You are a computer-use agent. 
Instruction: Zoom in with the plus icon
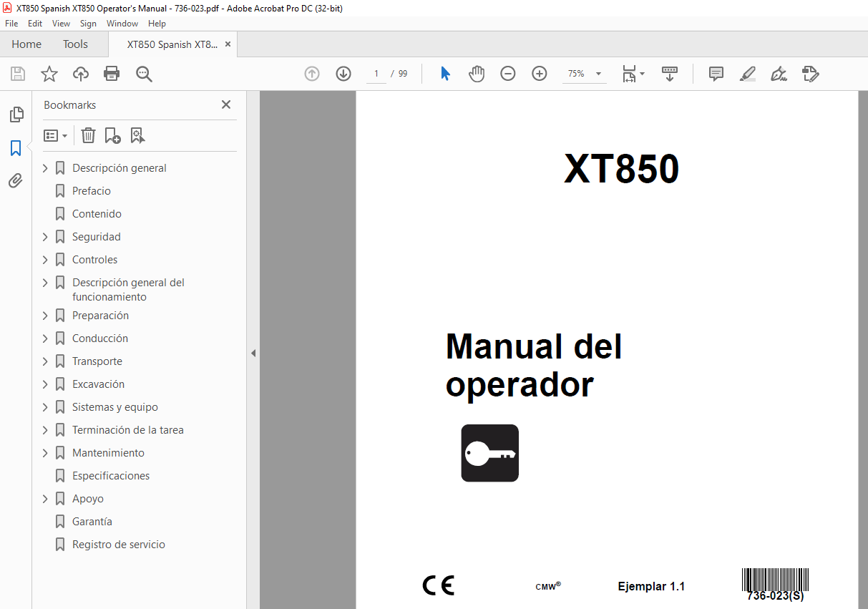click(x=540, y=74)
